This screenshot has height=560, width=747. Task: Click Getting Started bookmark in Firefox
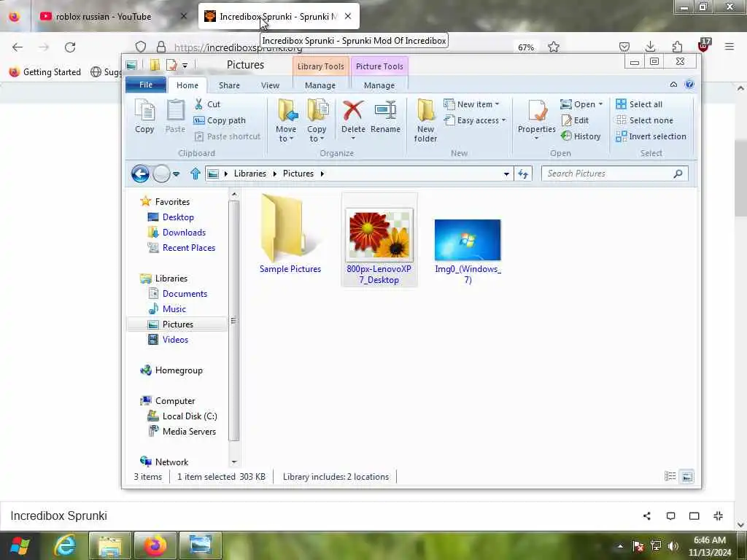point(45,72)
